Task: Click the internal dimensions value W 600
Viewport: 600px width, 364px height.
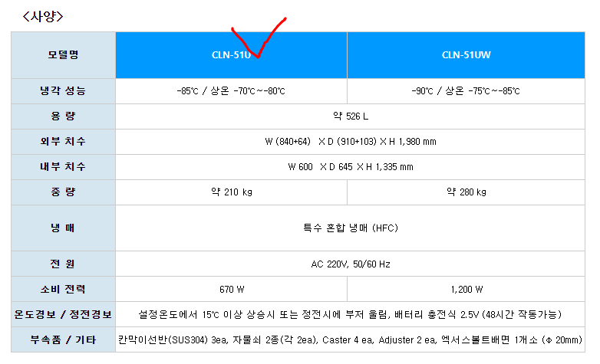Action: [x=350, y=166]
